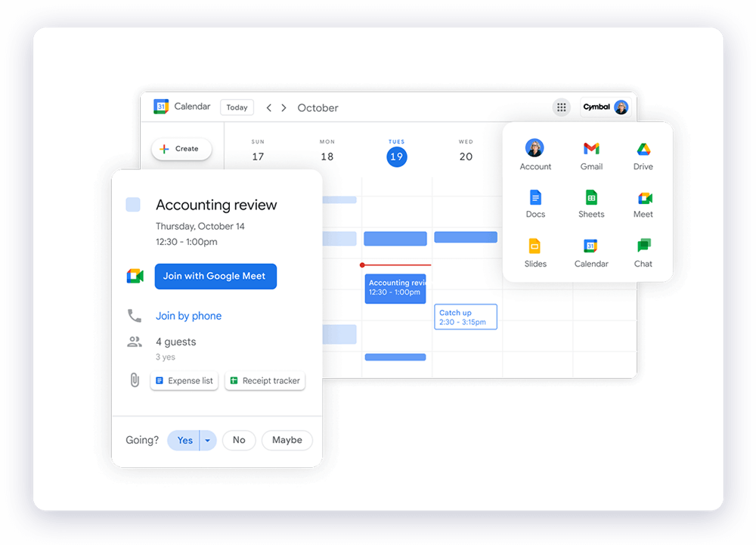The height and width of the screenshot is (545, 756).
Task: Open the Receipt tracker attachment
Action: (x=265, y=381)
